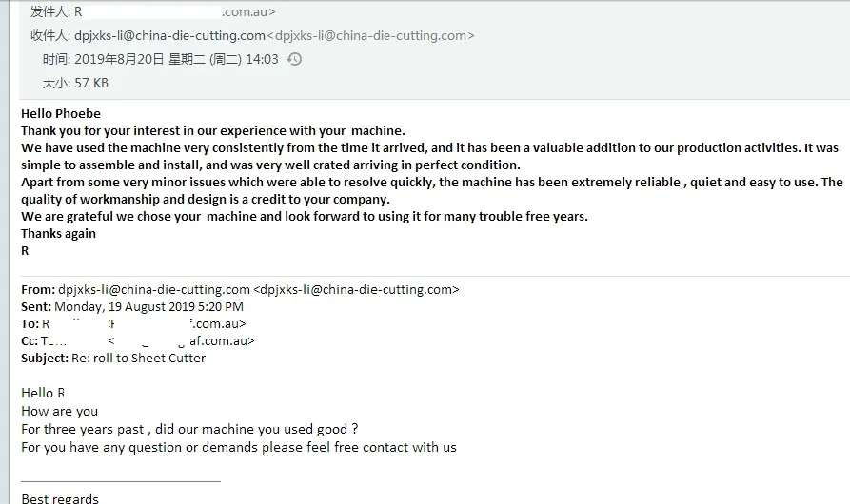Click the 'Sent: Monday, 19 August 2019' line
This screenshot has height=504, width=850.
(x=132, y=306)
